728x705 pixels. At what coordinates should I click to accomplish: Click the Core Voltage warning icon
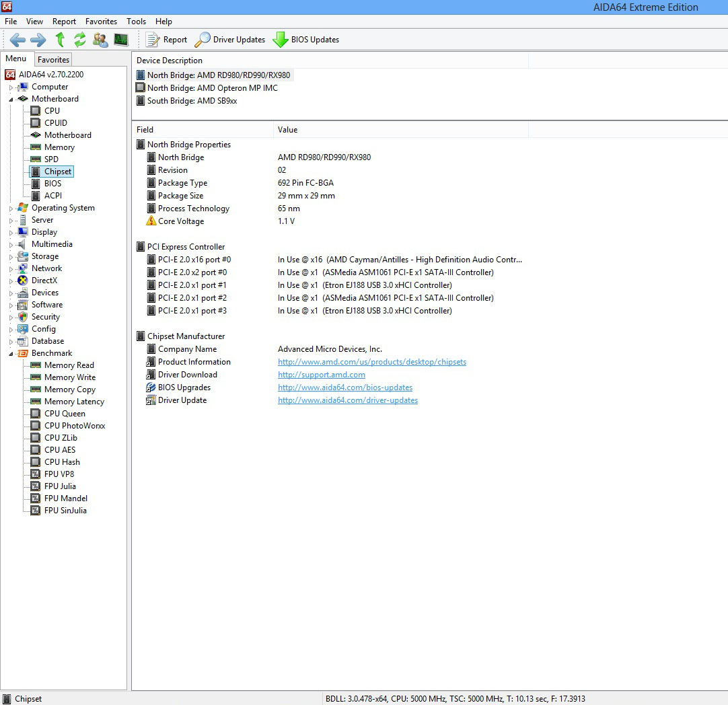click(x=151, y=221)
